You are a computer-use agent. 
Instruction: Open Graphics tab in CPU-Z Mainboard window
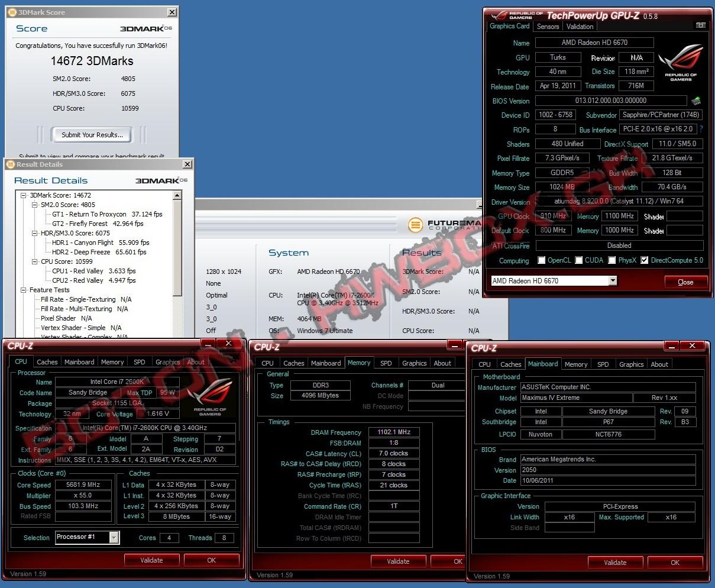coord(631,364)
